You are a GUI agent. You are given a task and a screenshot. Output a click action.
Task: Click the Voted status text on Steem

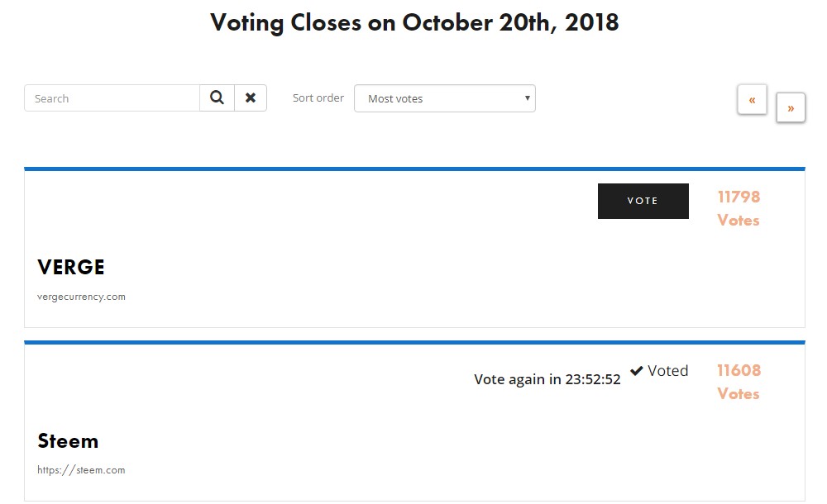[667, 371]
